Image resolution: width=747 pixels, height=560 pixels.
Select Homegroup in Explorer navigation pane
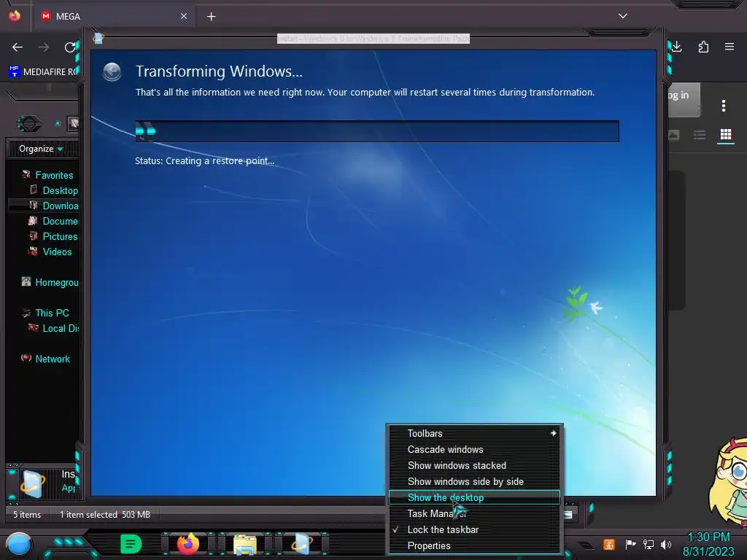click(x=50, y=282)
